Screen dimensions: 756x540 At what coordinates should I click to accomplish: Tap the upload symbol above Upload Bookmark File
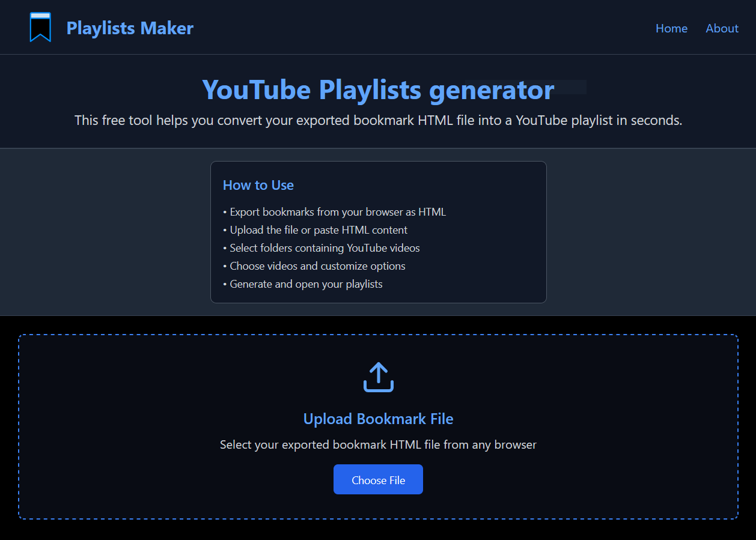378,377
